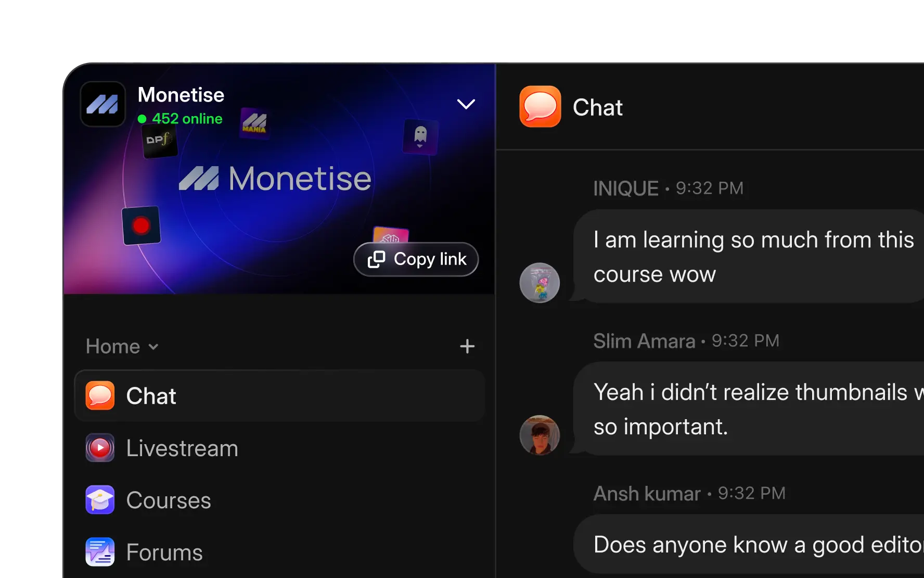Click the Chat icon in the panel header
Screen dimensions: 924x578
[x=540, y=107]
